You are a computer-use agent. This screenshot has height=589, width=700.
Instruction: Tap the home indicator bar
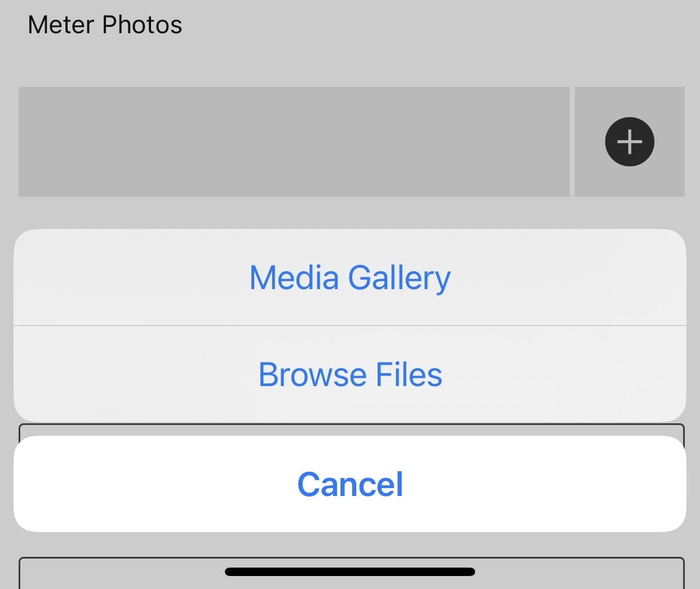click(x=350, y=572)
